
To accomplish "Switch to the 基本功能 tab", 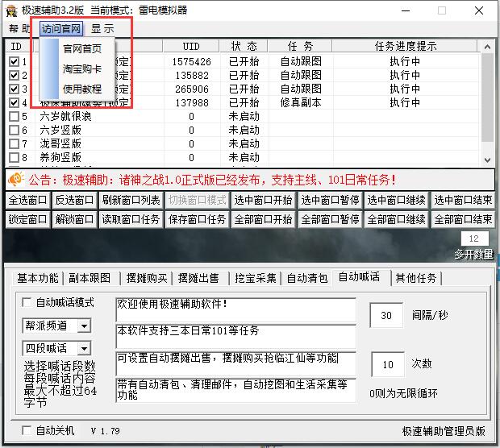I will point(38,278).
